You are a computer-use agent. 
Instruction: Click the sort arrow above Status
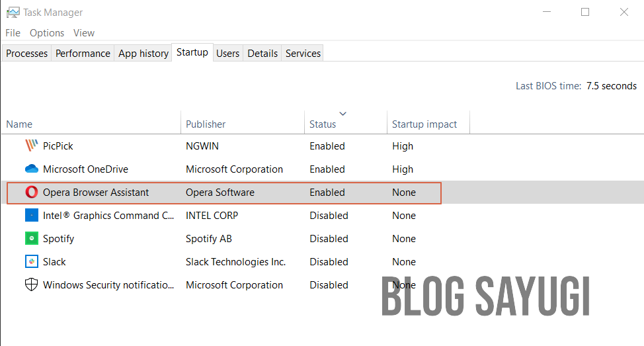pos(343,113)
